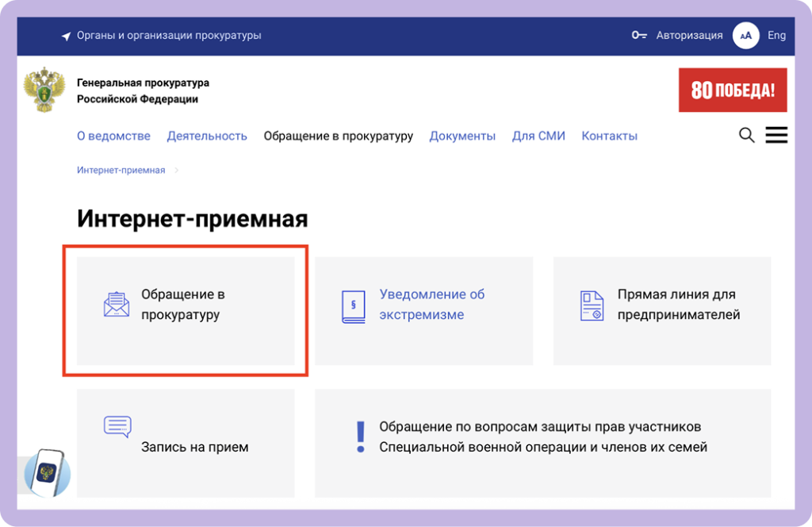Click the Генеральная прокуратура Российской Федерации title
This screenshot has width=812, height=527.
click(143, 90)
